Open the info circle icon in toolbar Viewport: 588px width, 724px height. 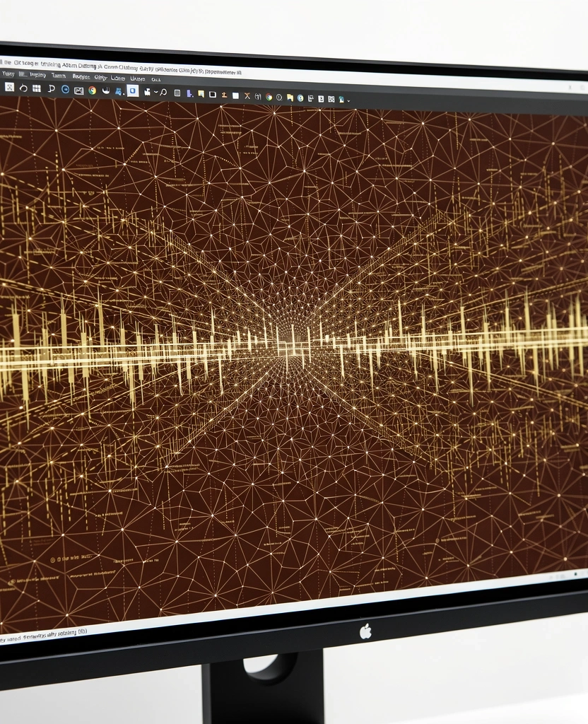279,97
